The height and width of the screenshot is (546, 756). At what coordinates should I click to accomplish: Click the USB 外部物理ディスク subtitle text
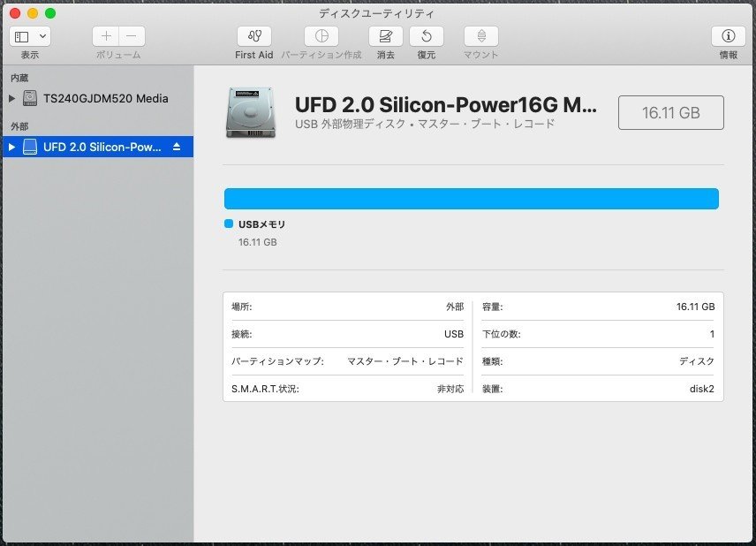(425, 124)
